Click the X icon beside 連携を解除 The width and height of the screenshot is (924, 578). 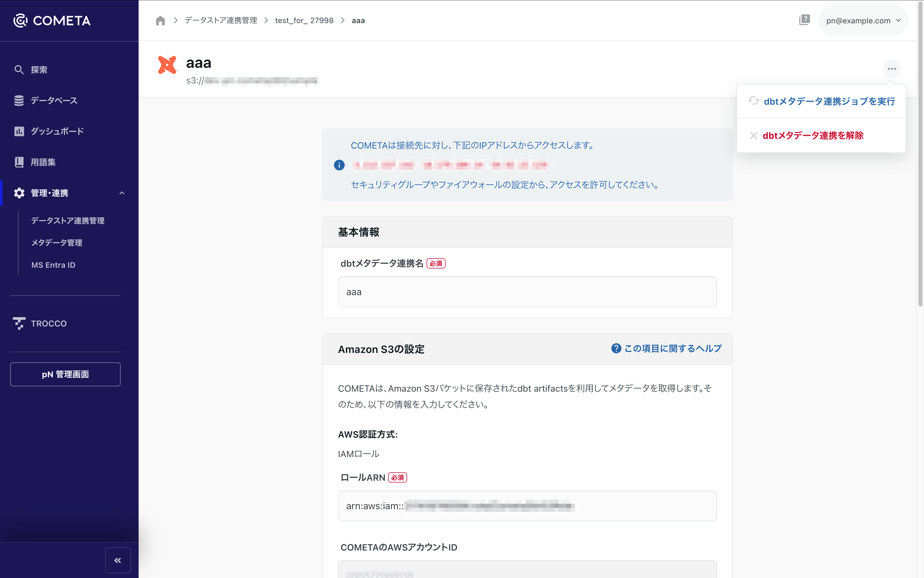pos(754,136)
